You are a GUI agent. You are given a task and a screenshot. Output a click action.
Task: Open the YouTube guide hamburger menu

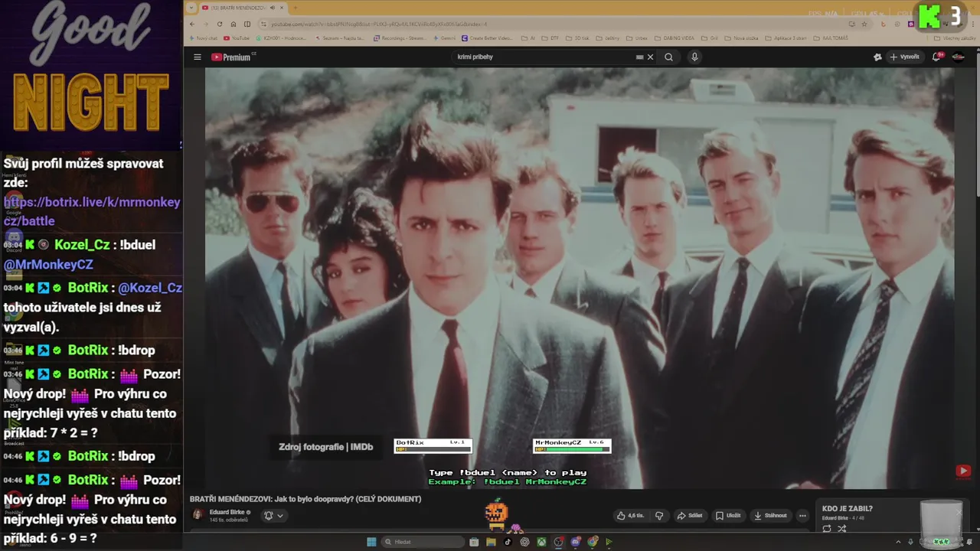tap(197, 57)
